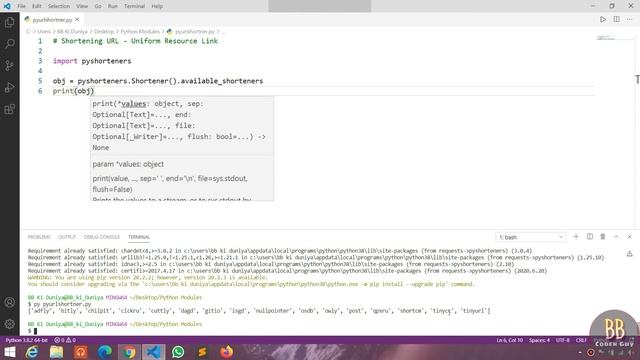Click the Python 3.8.2 64-bit interpreter status
640x360 pixels.
[x=27, y=340]
